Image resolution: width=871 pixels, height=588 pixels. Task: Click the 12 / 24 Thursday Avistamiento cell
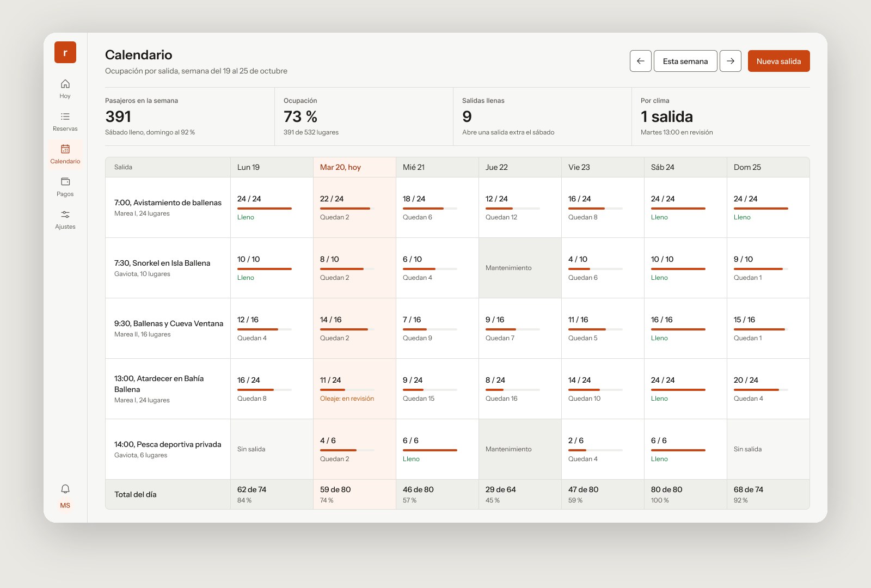tap(520, 207)
